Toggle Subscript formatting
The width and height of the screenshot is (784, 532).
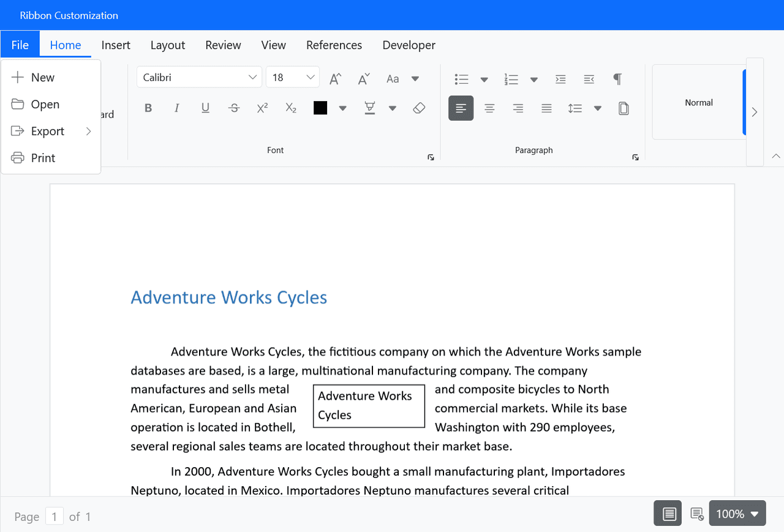click(291, 108)
